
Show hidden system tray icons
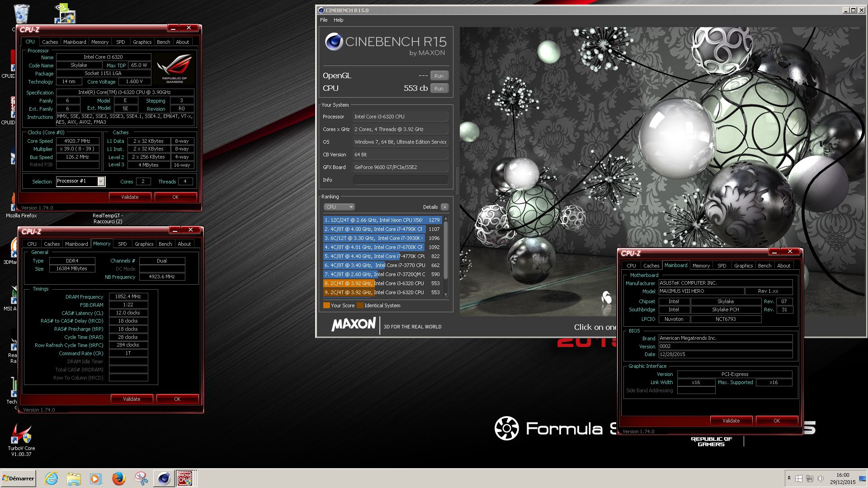(x=789, y=479)
